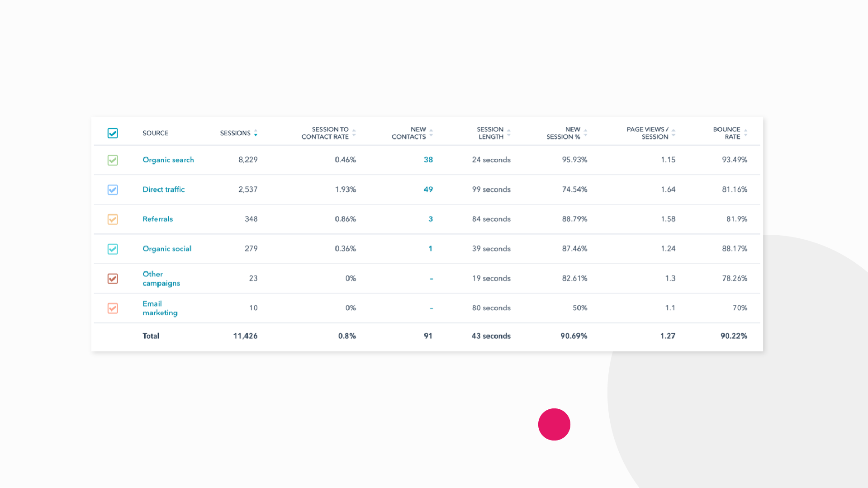868x488 pixels.
Task: Sort by Bounce Rate arrows
Action: (745, 133)
